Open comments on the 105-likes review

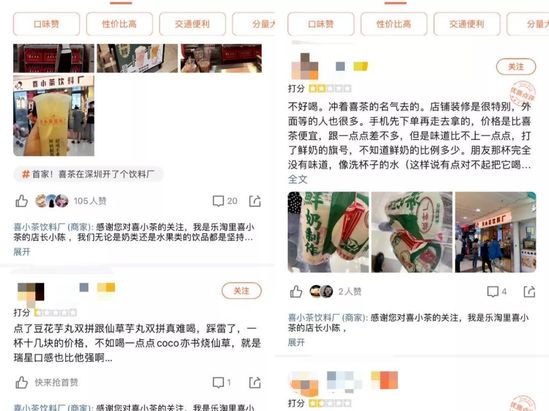point(225,201)
